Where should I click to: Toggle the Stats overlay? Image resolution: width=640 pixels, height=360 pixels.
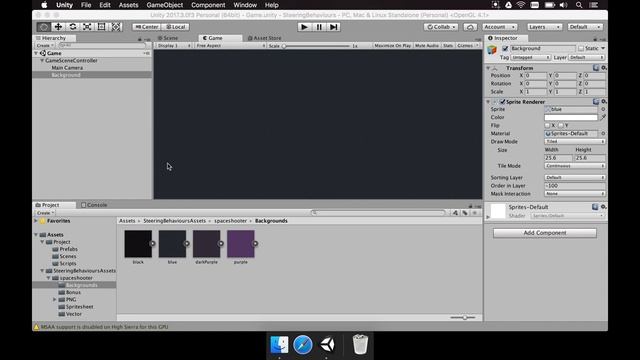coord(448,46)
